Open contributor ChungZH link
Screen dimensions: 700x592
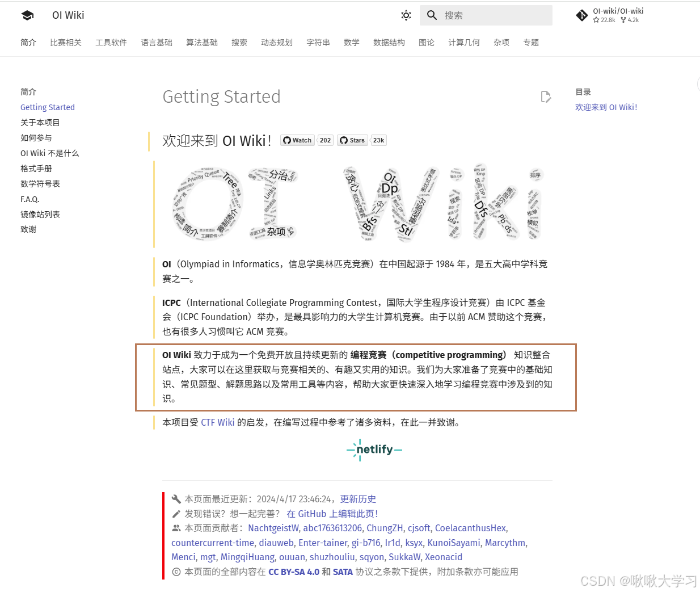tap(385, 528)
